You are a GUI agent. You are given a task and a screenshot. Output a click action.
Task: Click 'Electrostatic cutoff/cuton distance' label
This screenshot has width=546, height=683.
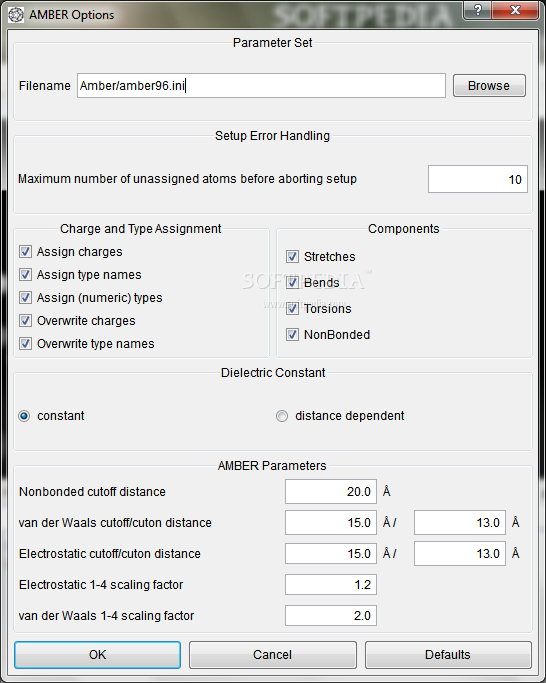click(110, 554)
